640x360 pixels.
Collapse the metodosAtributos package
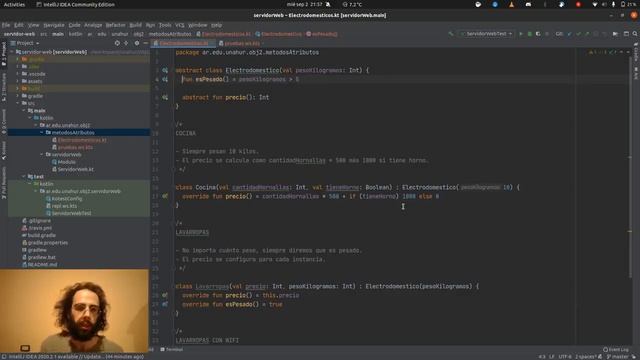(42, 133)
